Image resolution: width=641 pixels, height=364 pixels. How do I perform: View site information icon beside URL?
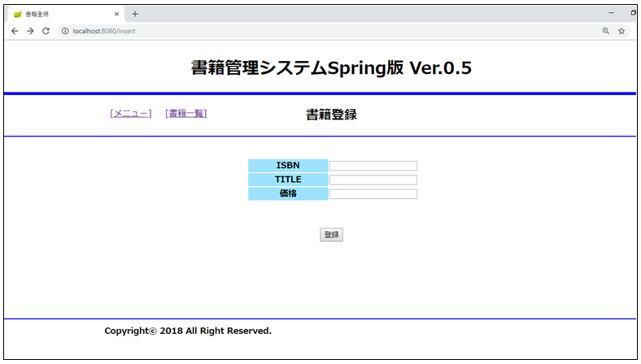65,31
